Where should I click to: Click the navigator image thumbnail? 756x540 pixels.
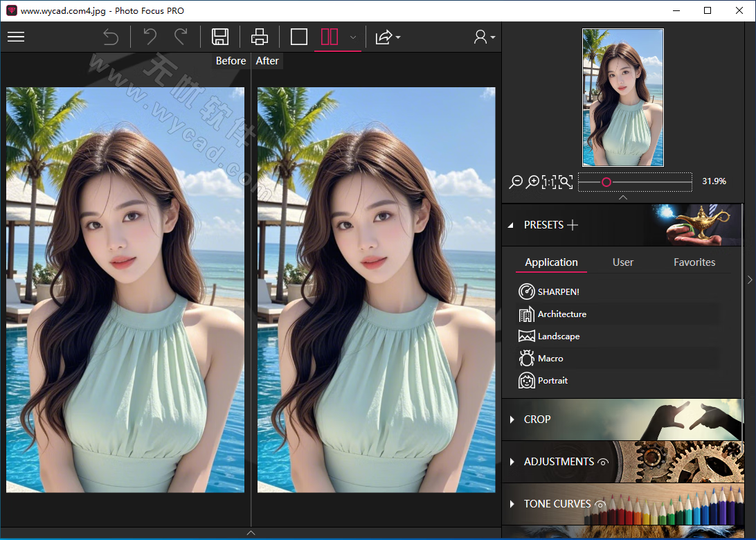click(622, 97)
